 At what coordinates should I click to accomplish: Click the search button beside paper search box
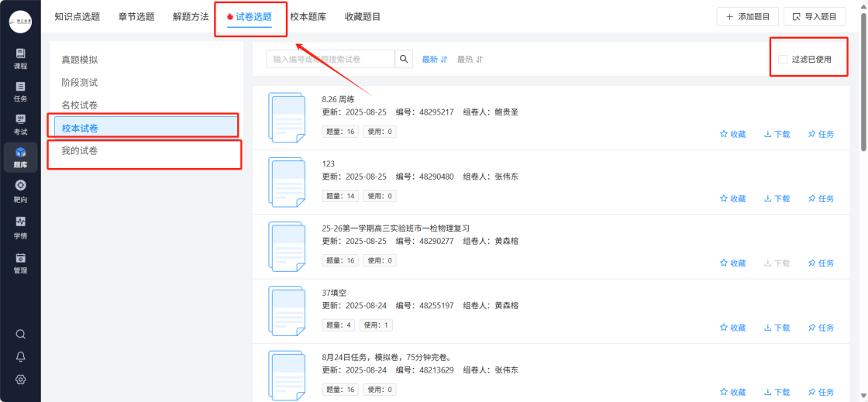point(404,59)
